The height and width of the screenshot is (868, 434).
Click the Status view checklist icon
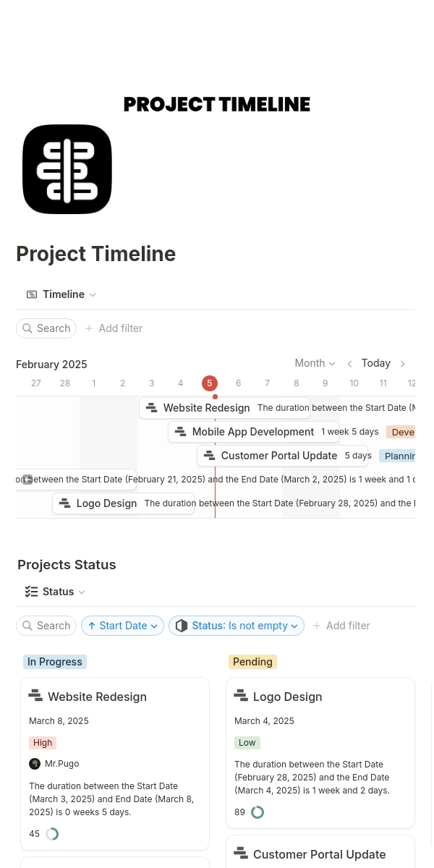(x=32, y=592)
